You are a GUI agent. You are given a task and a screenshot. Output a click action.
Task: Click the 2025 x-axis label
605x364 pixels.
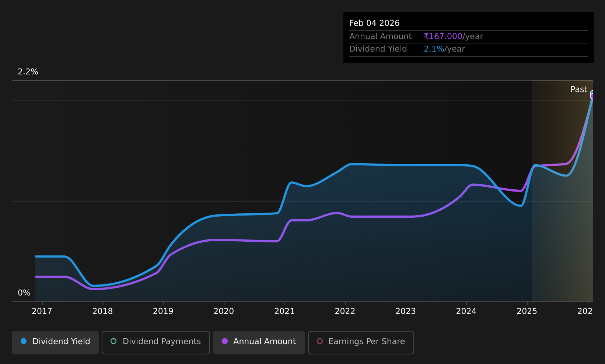tap(527, 311)
